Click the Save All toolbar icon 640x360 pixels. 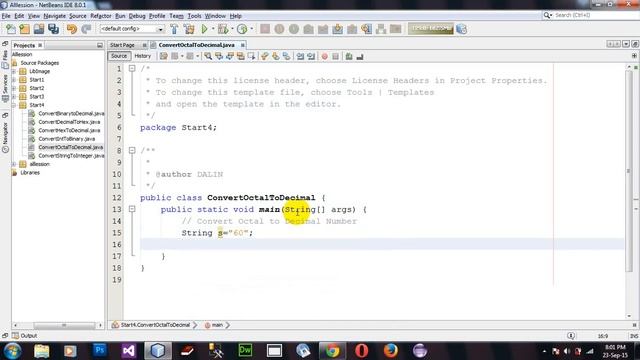(53, 29)
